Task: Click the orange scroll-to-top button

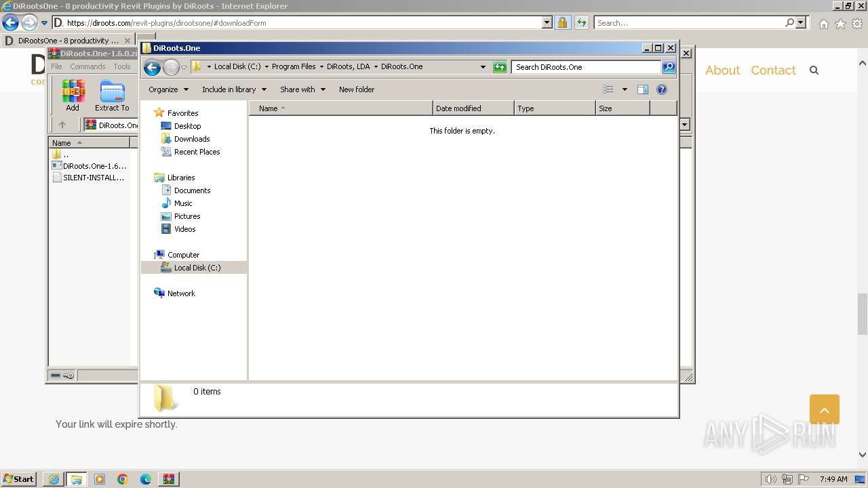Action: click(825, 409)
